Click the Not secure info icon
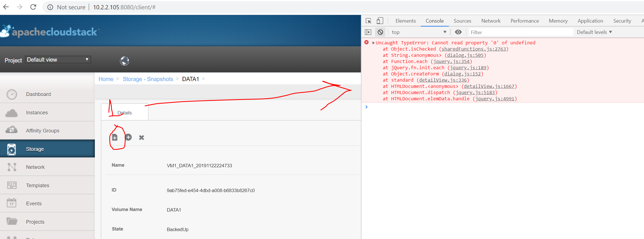Screen dimensions: 644x239 [50, 7]
